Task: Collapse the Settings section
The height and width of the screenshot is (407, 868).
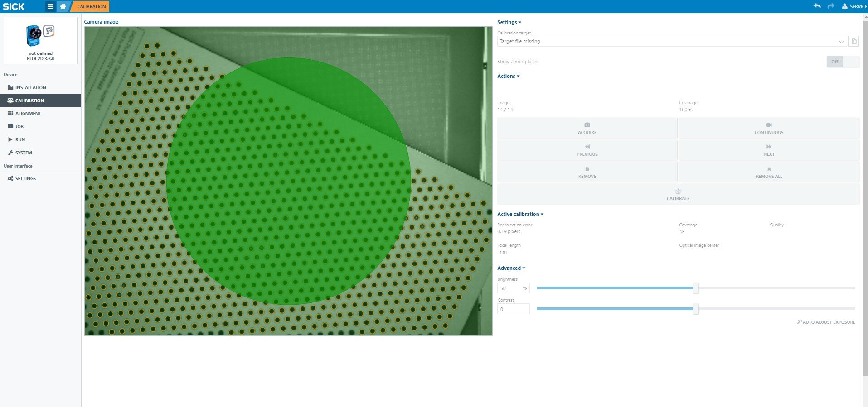Action: tap(509, 22)
